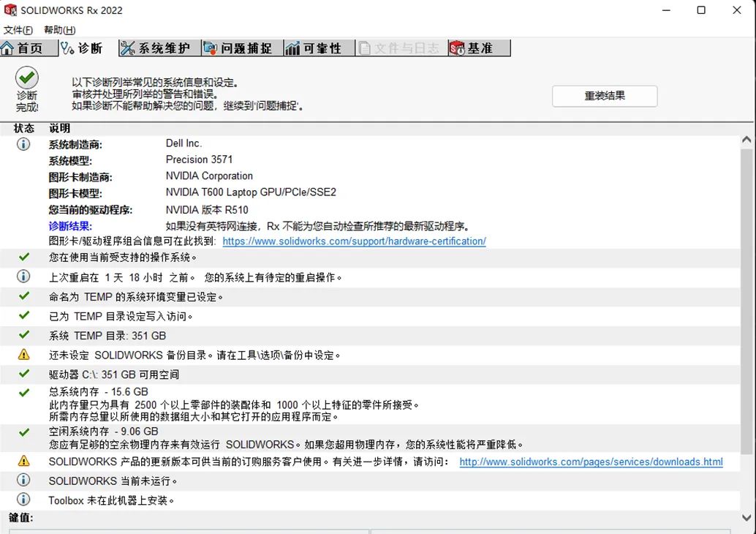The width and height of the screenshot is (756, 534).
Task: Click the 您在使用当前受支持的操作系统 row text
Action: [123, 257]
